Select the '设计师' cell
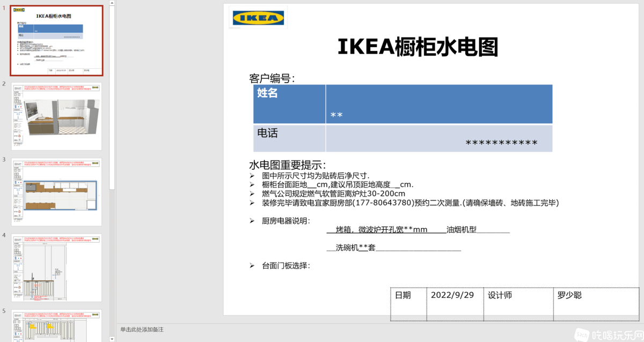The height and width of the screenshot is (342, 644). tap(518, 304)
